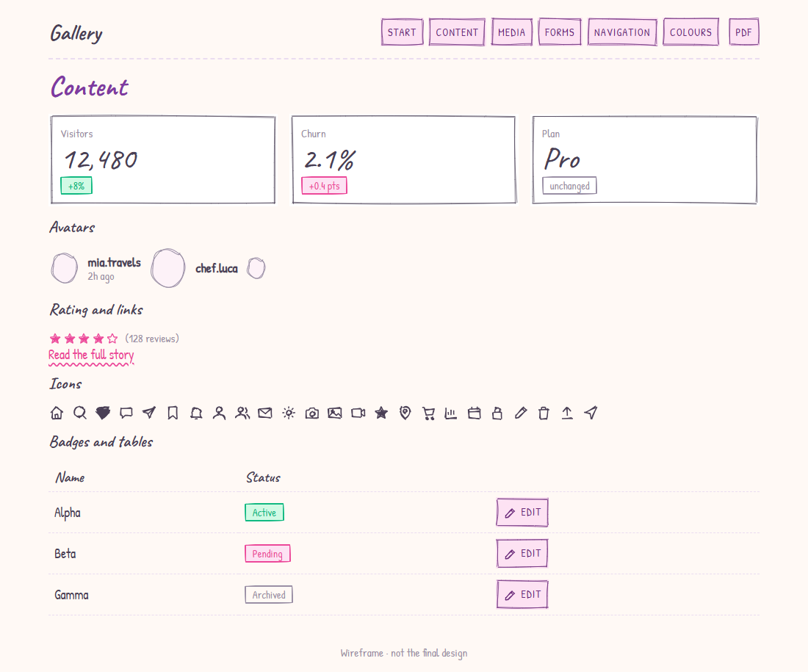This screenshot has height=672, width=808.
Task: Click the sun brightness icon
Action: (x=289, y=413)
